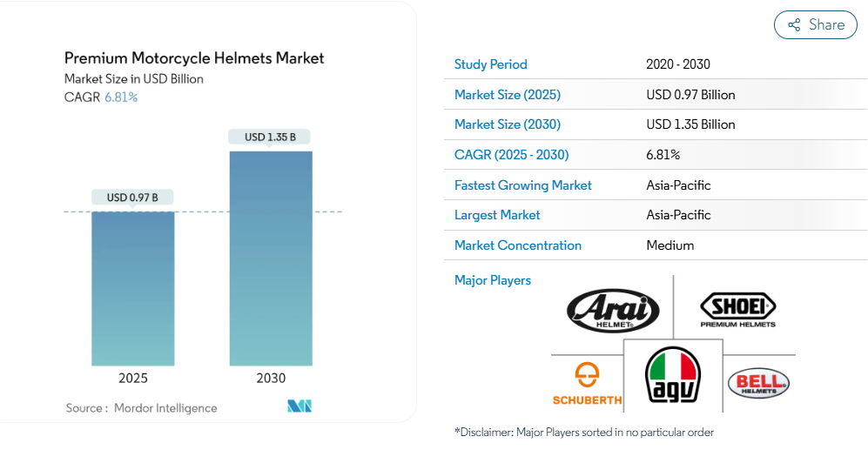Viewport: 868px width, 470px height.
Task: Click the Bell Helmets logo
Action: [x=757, y=382]
